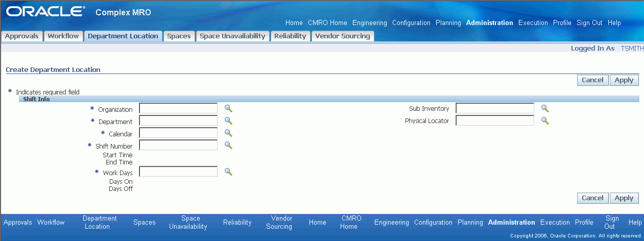Select Administration in the top navigation
The image size is (644, 241).
pyautogui.click(x=490, y=23)
